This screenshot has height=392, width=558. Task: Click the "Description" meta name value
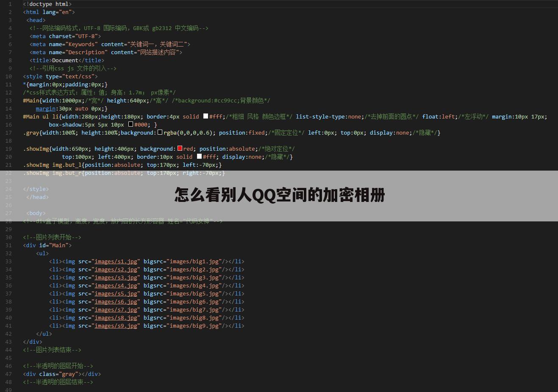tap(86, 52)
